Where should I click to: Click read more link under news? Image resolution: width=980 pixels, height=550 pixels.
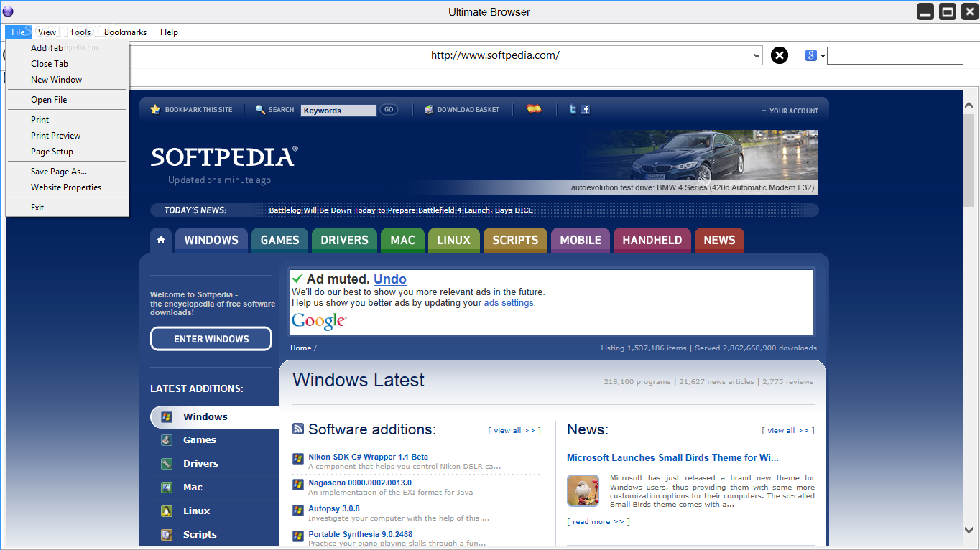pos(598,522)
